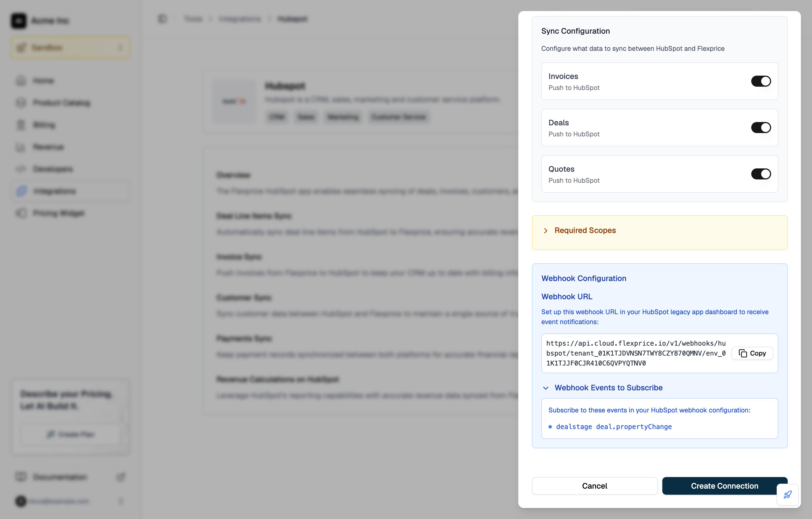Disable the Deals push toggle

coord(761,127)
